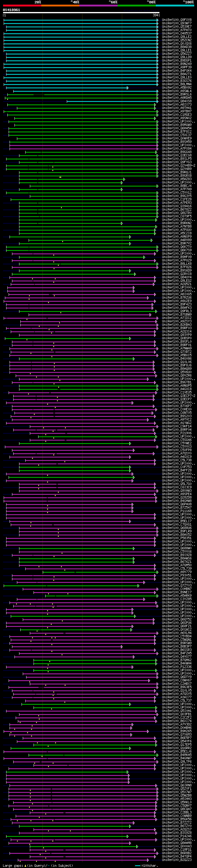
Task: Click the white AV418961 query sequence bar
Action: click(81, 13)
